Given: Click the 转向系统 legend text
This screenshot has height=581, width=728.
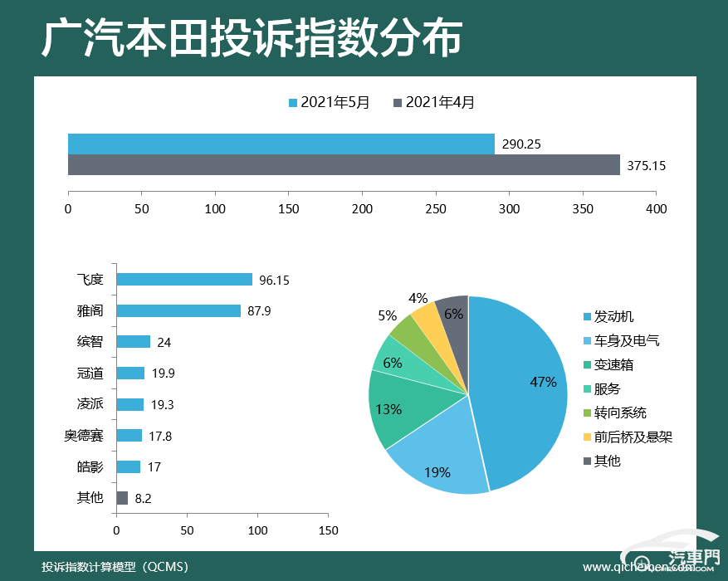Looking at the screenshot, I should (620, 413).
